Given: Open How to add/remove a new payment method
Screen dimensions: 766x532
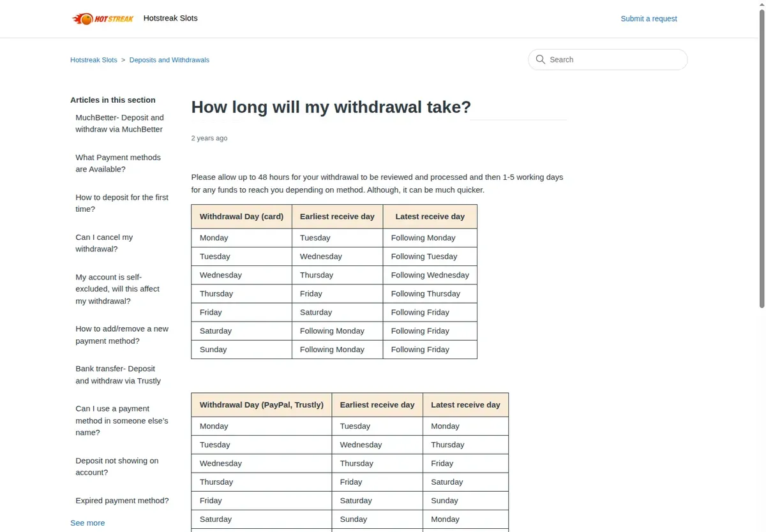Looking at the screenshot, I should click(122, 335).
